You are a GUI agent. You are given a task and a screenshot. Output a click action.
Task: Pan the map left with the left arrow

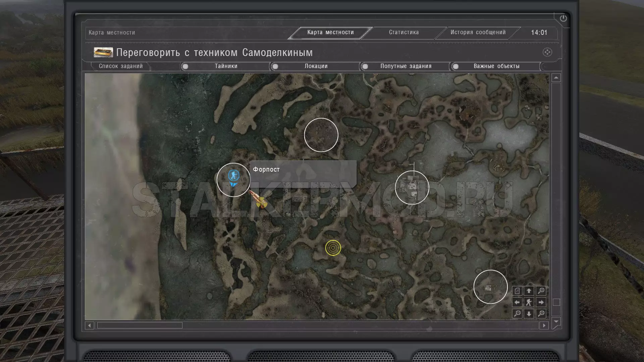[x=517, y=302]
